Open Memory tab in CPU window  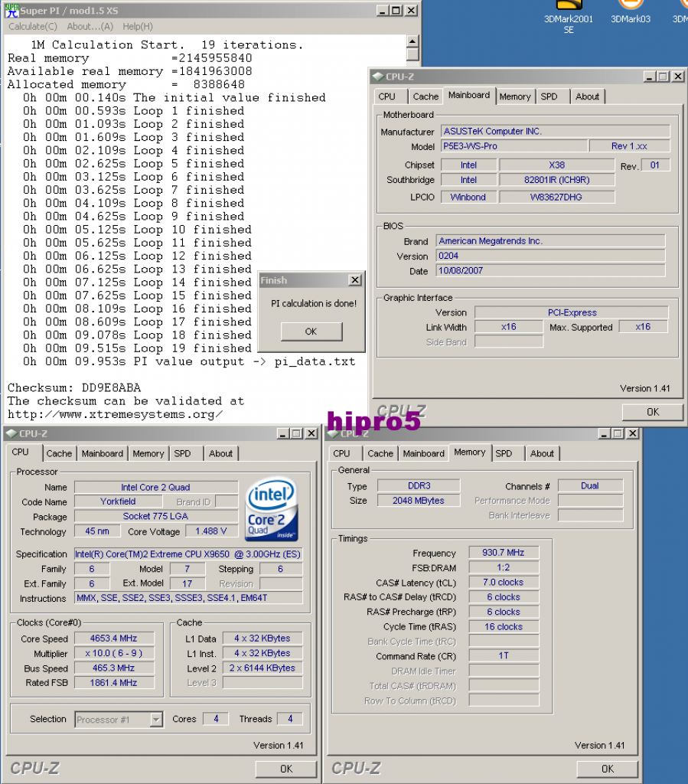pos(148,453)
